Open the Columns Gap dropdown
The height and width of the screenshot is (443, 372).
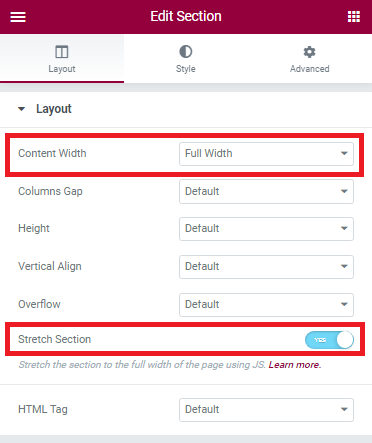(x=266, y=191)
